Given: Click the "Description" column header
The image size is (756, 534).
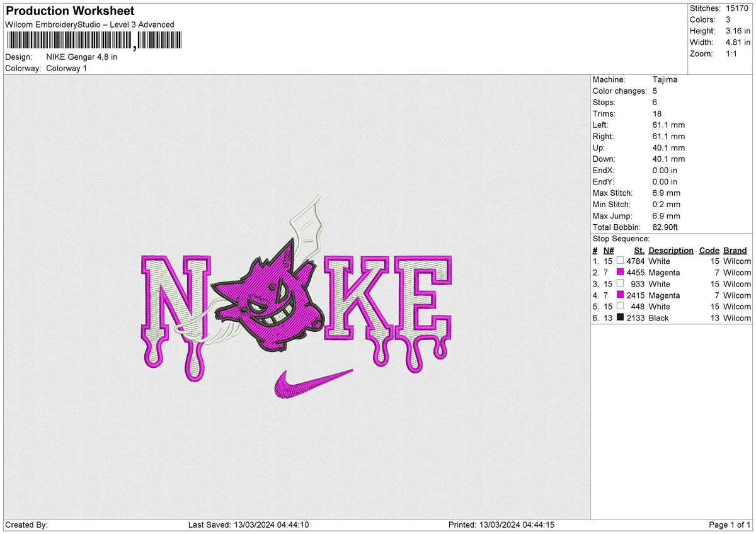Looking at the screenshot, I should click(x=671, y=250).
